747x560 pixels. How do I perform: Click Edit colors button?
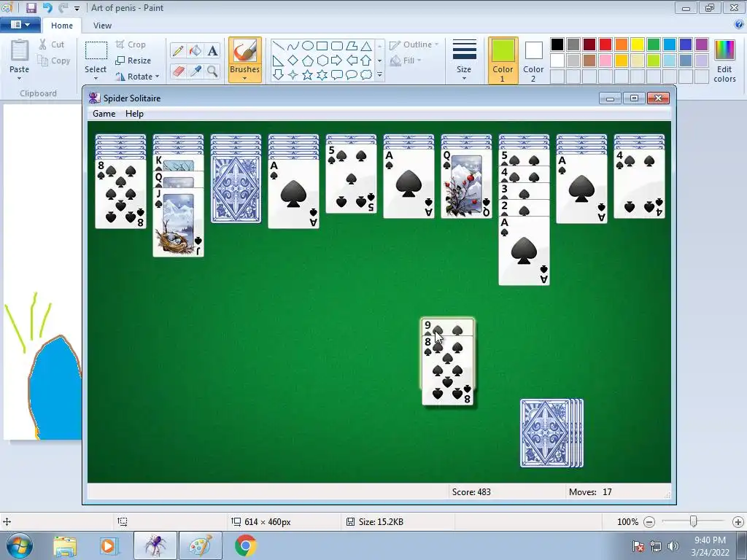(724, 61)
